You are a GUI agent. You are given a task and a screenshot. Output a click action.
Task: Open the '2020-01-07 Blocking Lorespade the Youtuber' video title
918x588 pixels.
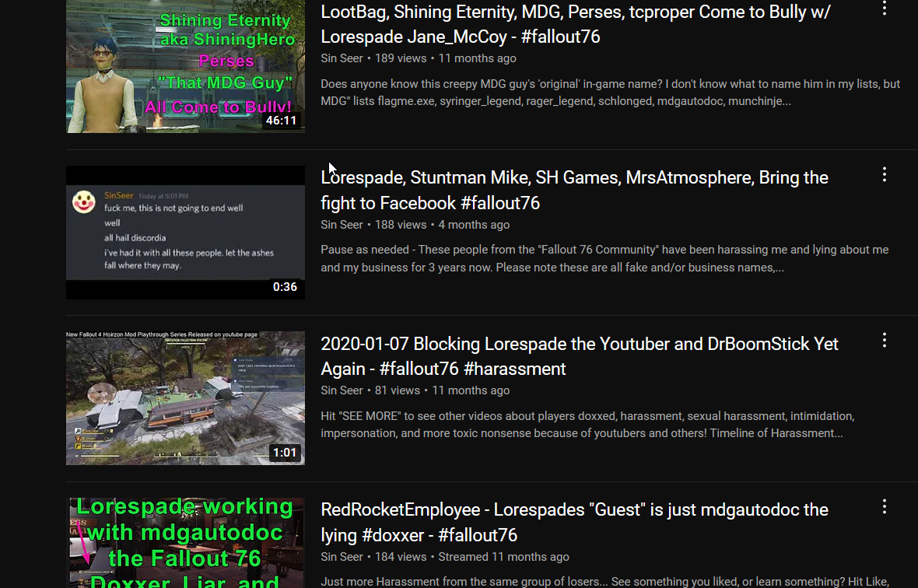pos(580,356)
